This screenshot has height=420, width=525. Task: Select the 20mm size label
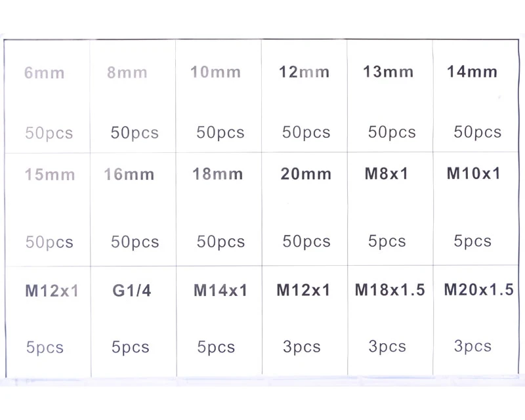click(x=306, y=175)
